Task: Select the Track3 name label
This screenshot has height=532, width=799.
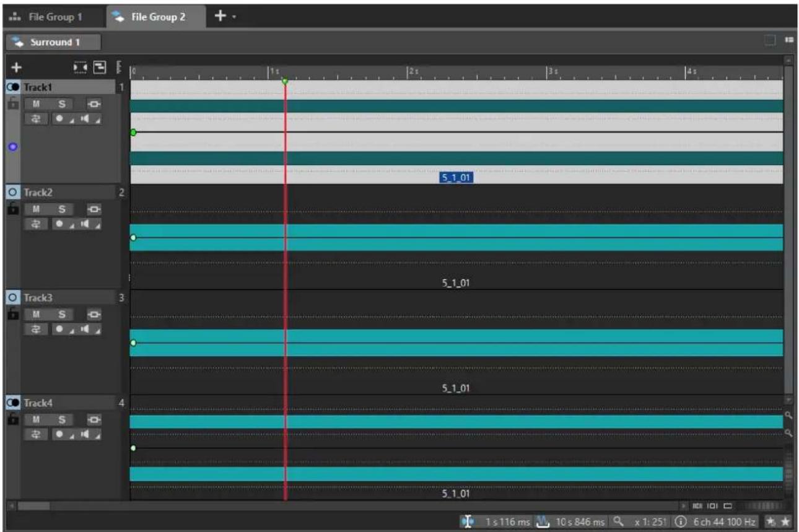Action: click(38, 298)
